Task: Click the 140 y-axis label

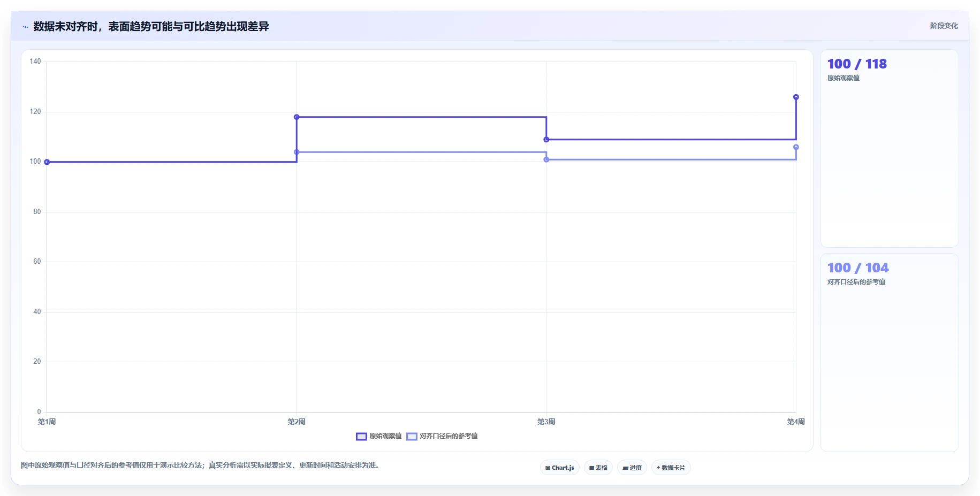Action: (x=35, y=62)
